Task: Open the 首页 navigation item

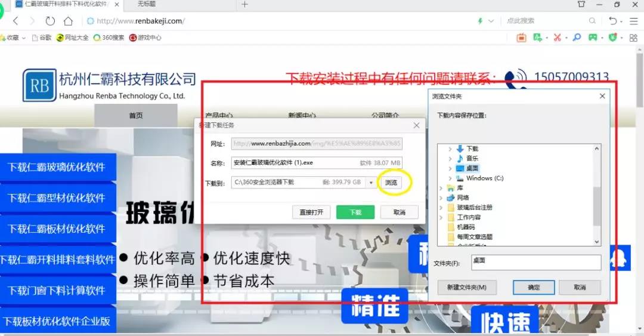Action: click(x=136, y=116)
